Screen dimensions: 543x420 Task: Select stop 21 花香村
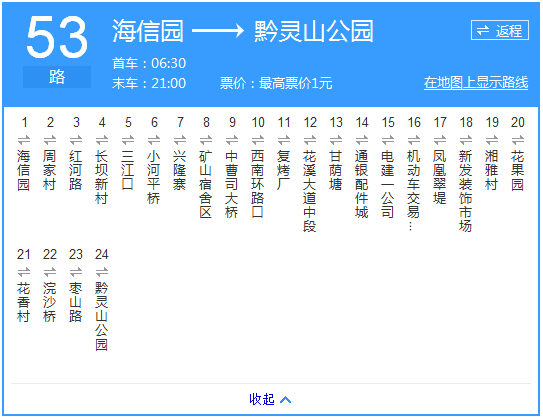click(x=24, y=302)
